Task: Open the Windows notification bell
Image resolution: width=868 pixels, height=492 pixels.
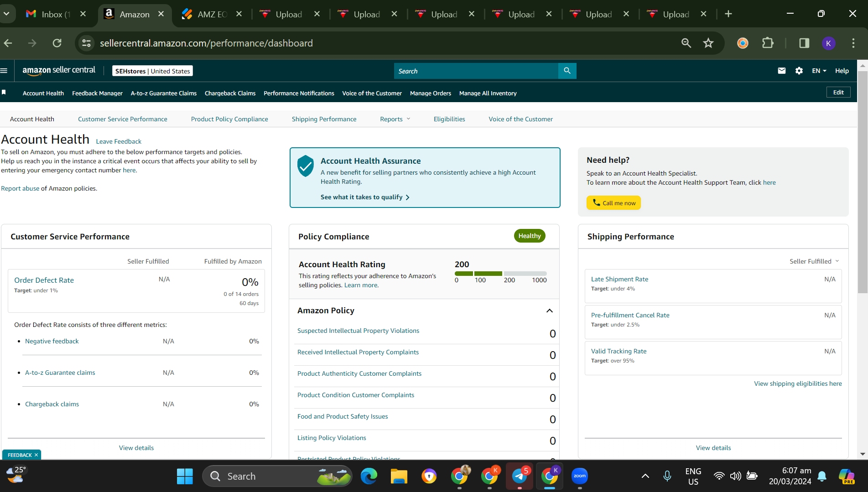Action: click(822, 476)
